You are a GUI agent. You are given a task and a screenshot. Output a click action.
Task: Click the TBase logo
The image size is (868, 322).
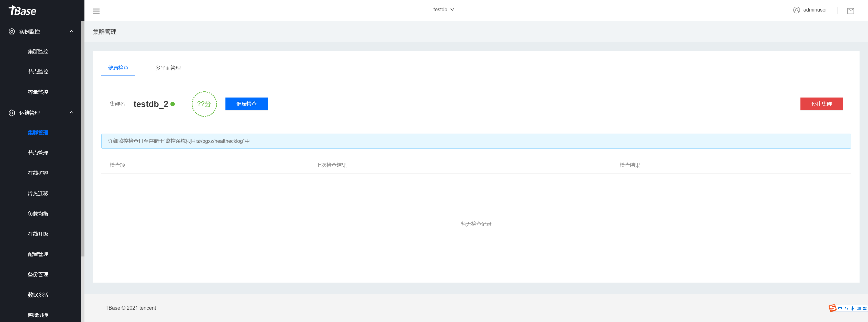(23, 10)
